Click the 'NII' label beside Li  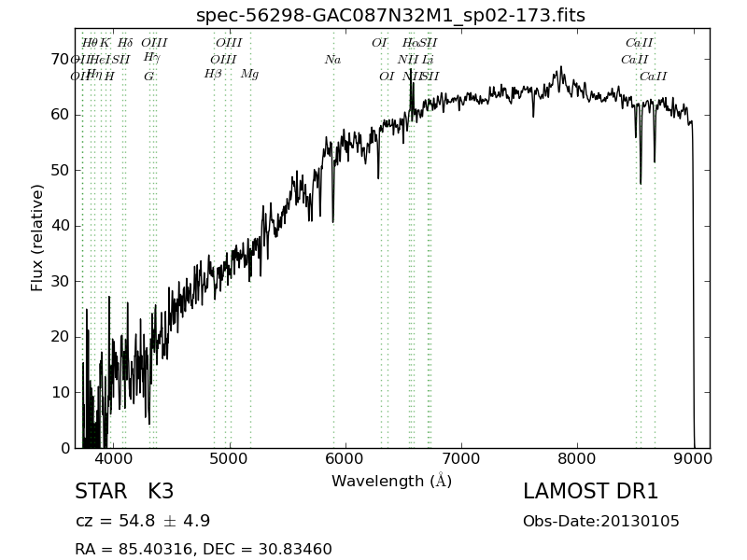coord(408,60)
